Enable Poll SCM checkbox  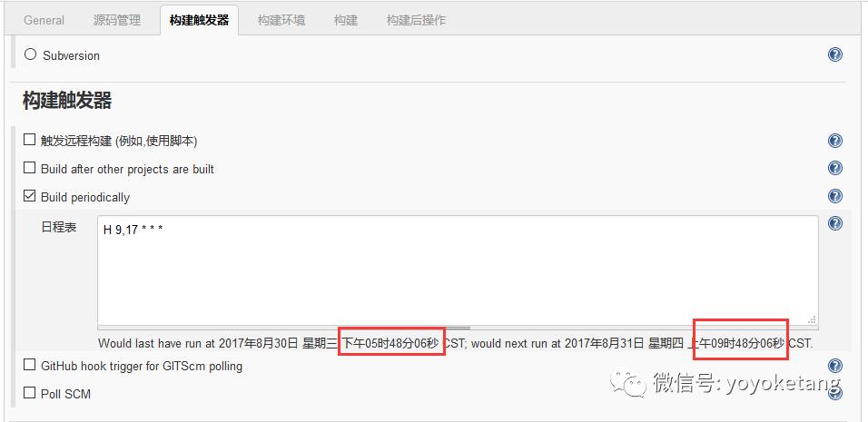(x=29, y=393)
